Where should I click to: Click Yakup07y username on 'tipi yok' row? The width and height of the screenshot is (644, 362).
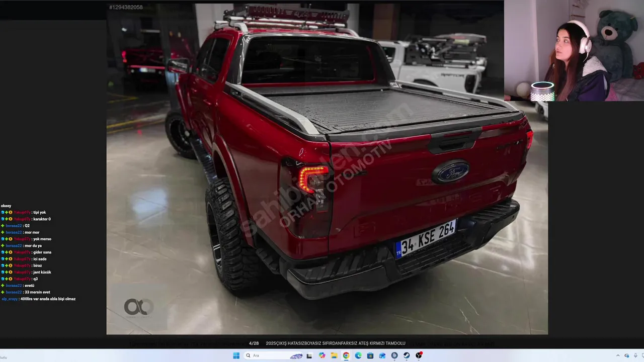coord(22,213)
